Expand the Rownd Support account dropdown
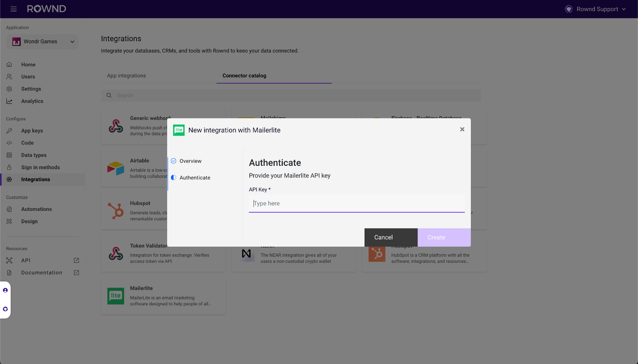Viewport: 638px width, 364px height. coord(595,9)
